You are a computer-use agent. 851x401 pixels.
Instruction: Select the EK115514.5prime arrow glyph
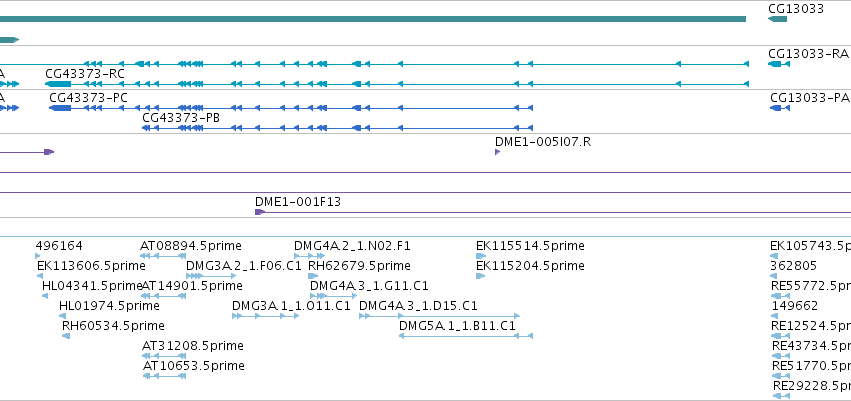(481, 256)
